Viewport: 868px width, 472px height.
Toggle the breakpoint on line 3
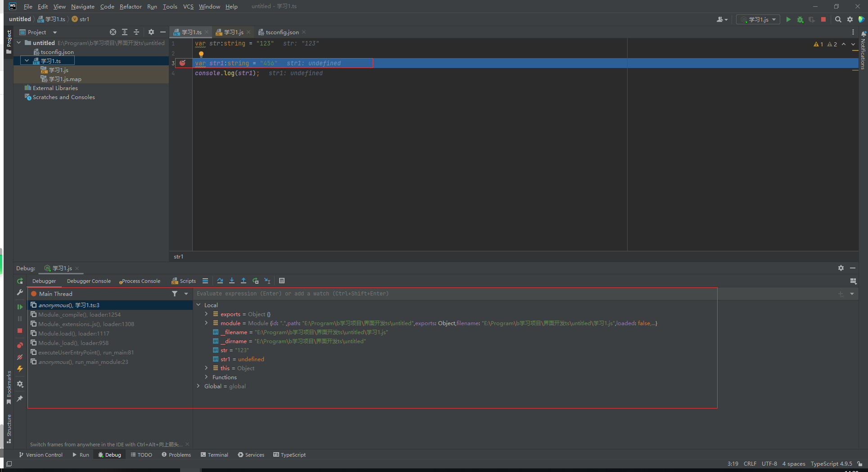[x=182, y=63]
